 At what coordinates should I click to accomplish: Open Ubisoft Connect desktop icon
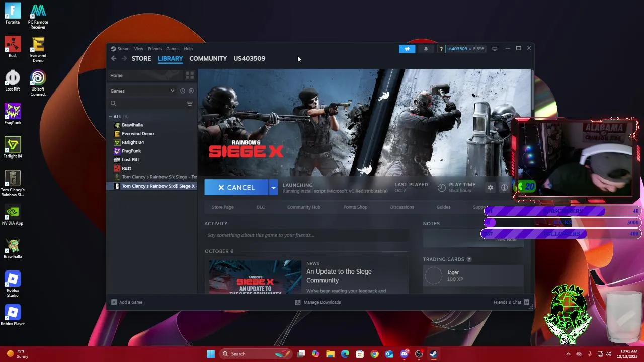coord(38,83)
